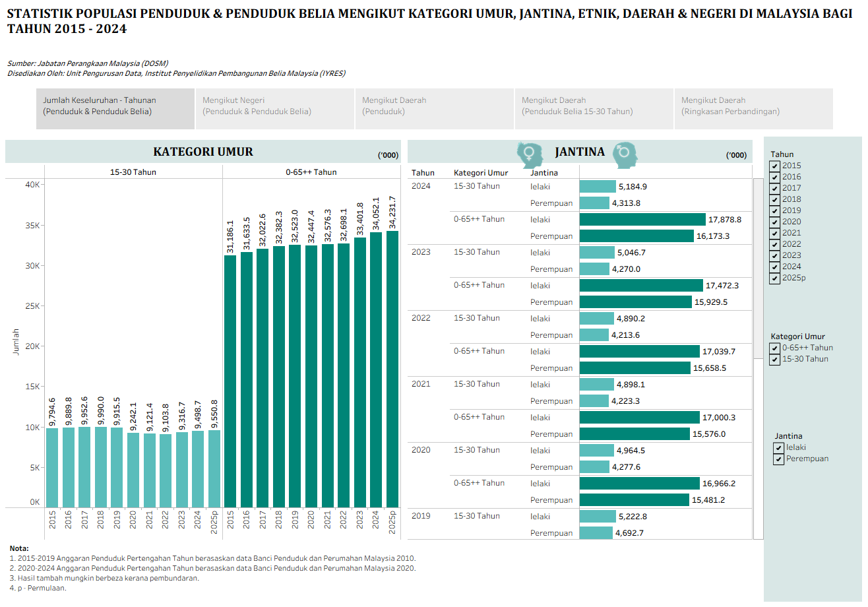Toggle the 2017 year filter
The image size is (868, 607).
point(775,188)
